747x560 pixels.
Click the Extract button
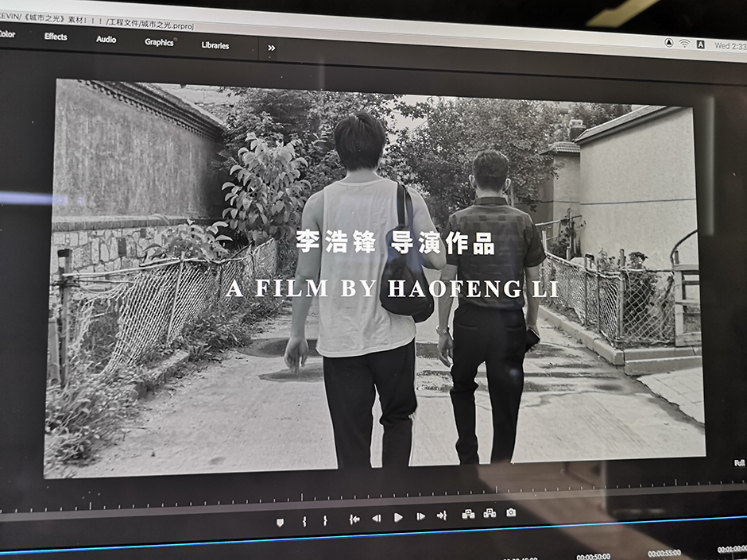tap(490, 513)
